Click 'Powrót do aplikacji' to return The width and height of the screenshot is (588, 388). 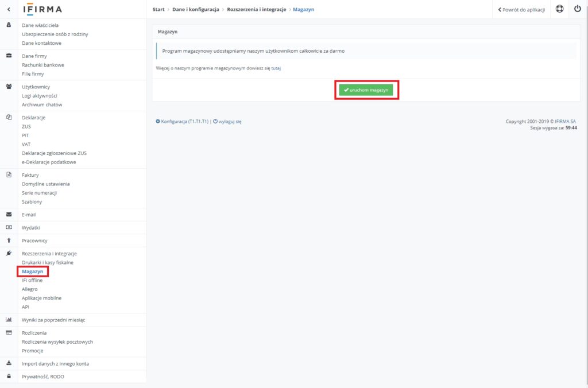click(521, 10)
